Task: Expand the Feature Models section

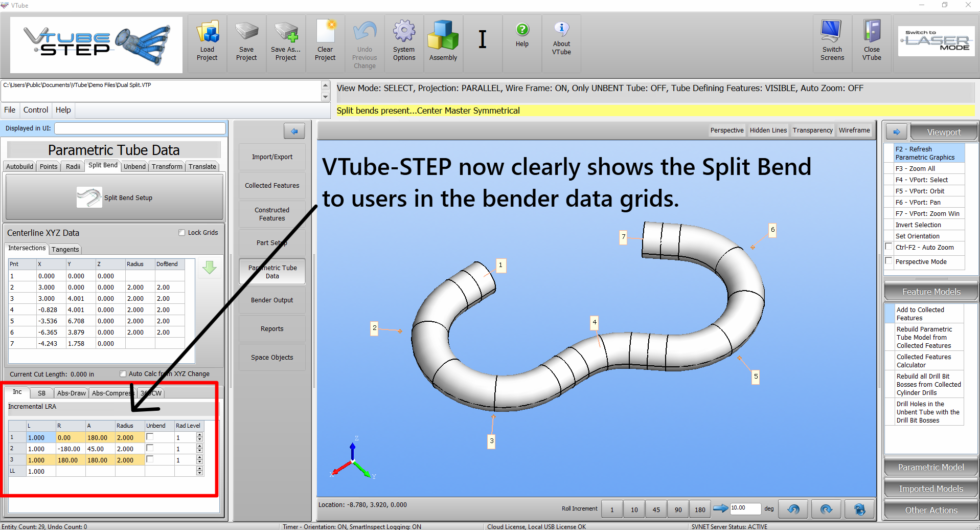Action: click(x=931, y=292)
